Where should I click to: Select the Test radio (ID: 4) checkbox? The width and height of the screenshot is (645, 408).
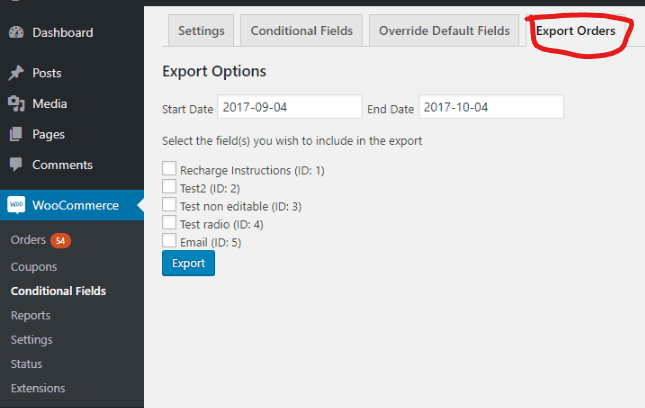point(169,223)
